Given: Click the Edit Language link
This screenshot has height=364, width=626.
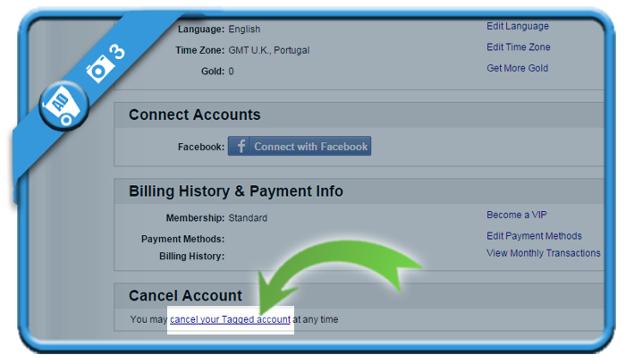Looking at the screenshot, I should (x=518, y=26).
